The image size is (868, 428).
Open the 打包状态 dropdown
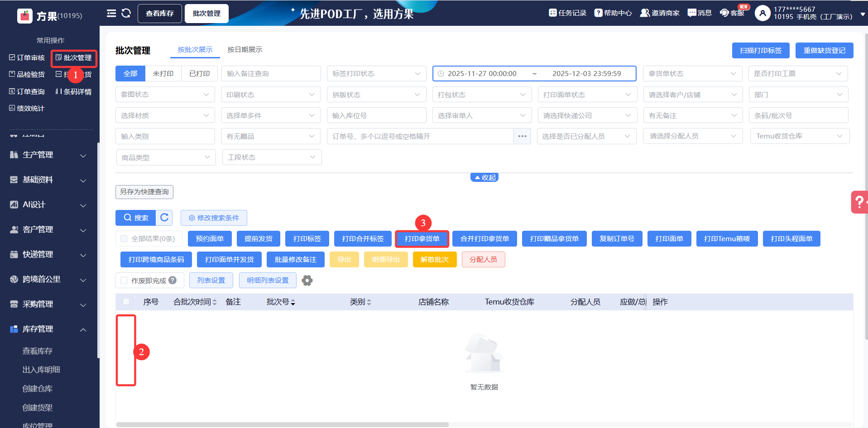(482, 95)
